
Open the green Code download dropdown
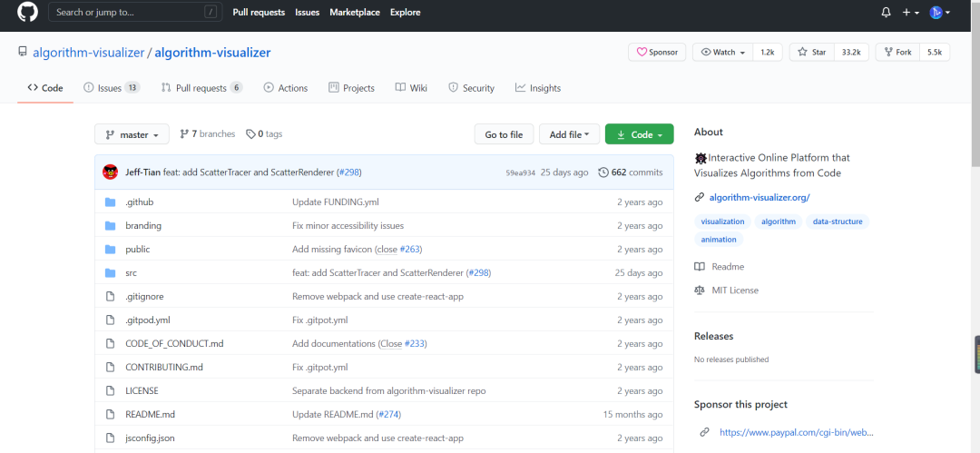pyautogui.click(x=640, y=134)
